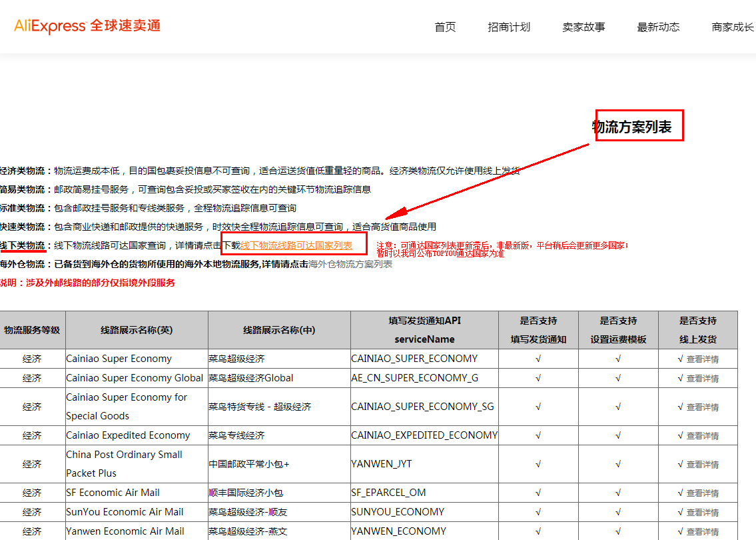Open the 海外仓物流方案列表 link
The height and width of the screenshot is (540, 756).
[x=350, y=264]
